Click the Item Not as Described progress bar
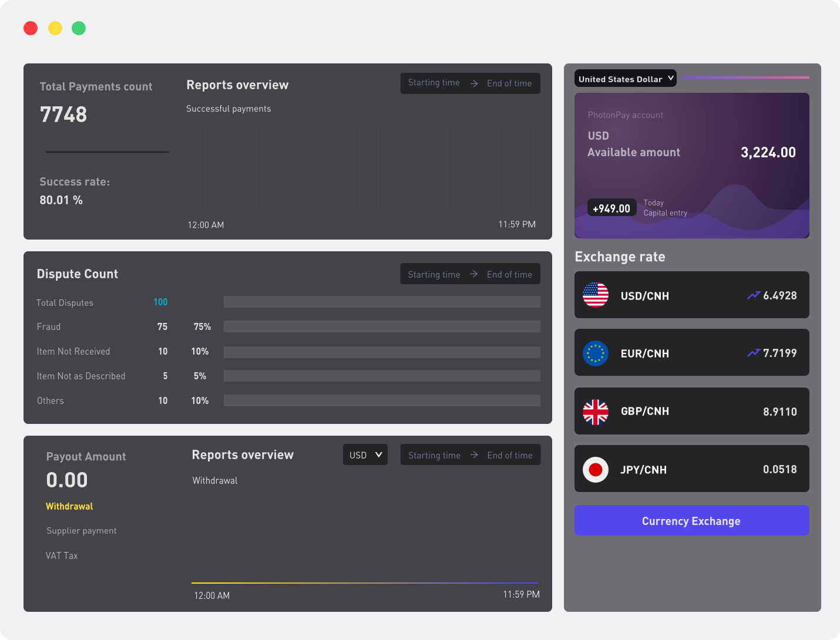840x640 pixels. [382, 376]
